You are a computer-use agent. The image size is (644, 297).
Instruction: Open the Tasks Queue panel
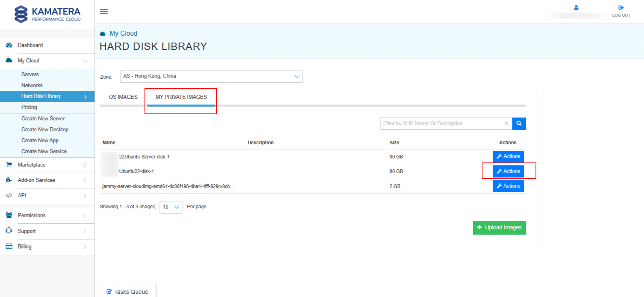(127, 292)
